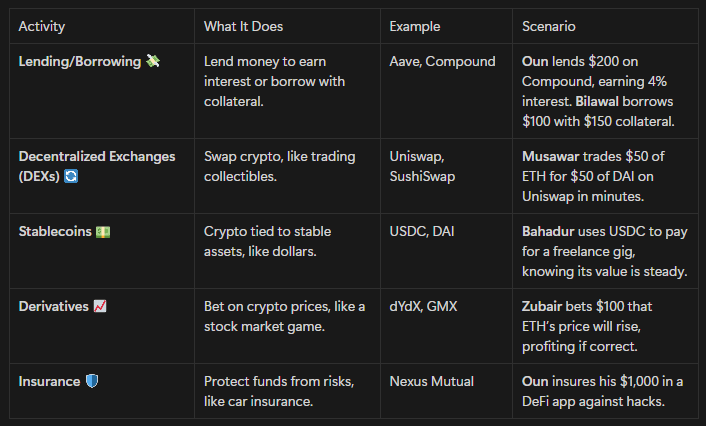
Task: Click the Decentralized Exchanges (DEXs) label
Action: (x=97, y=166)
